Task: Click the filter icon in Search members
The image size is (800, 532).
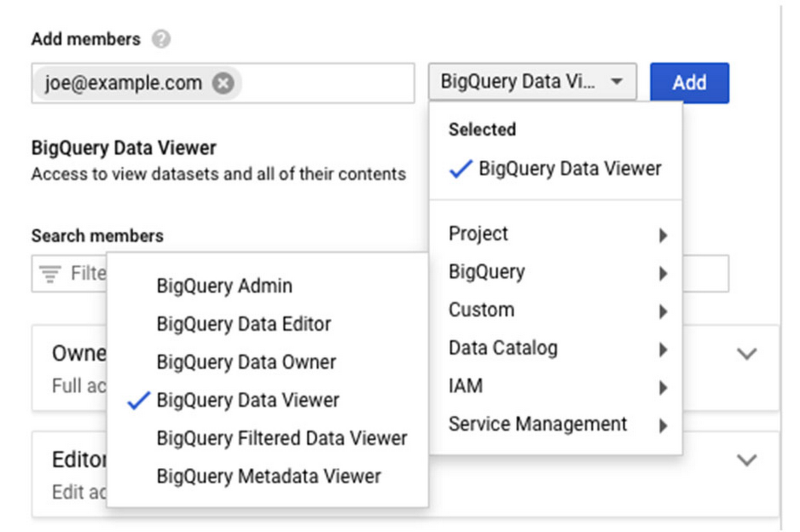Action: click(49, 273)
